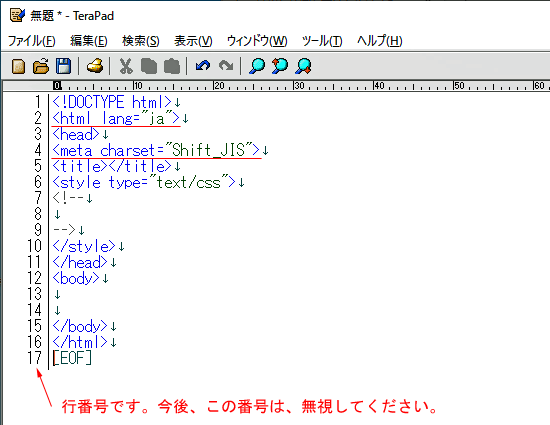Image resolution: width=550 pixels, height=425 pixels.
Task: Open the ファイル(F) menu
Action: [32, 41]
